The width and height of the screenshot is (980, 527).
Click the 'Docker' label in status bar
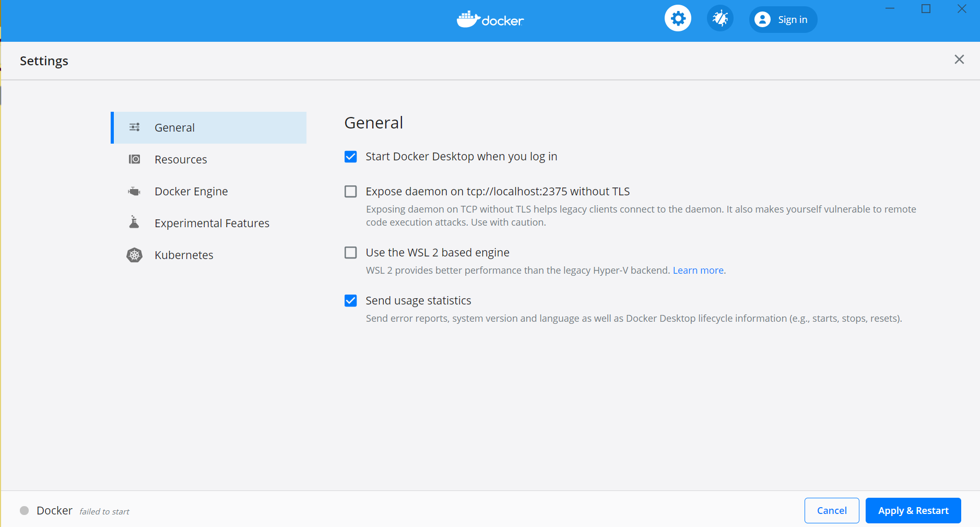coord(54,510)
